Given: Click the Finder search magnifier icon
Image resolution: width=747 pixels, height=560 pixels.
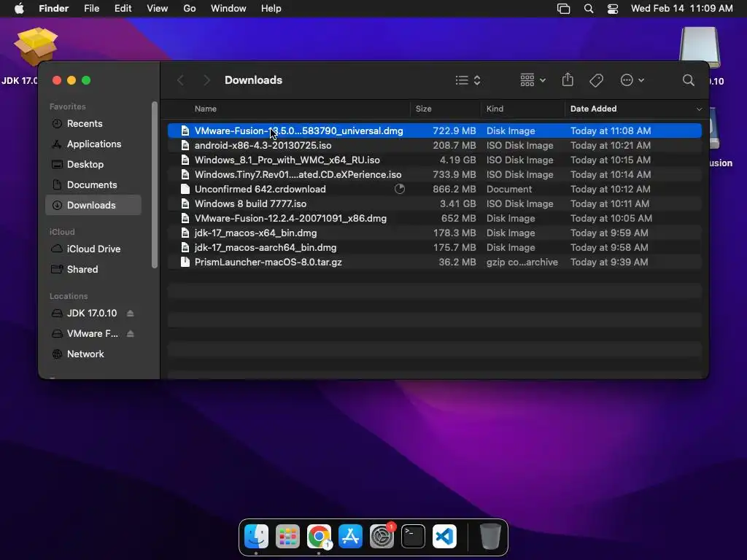Looking at the screenshot, I should [x=689, y=80].
